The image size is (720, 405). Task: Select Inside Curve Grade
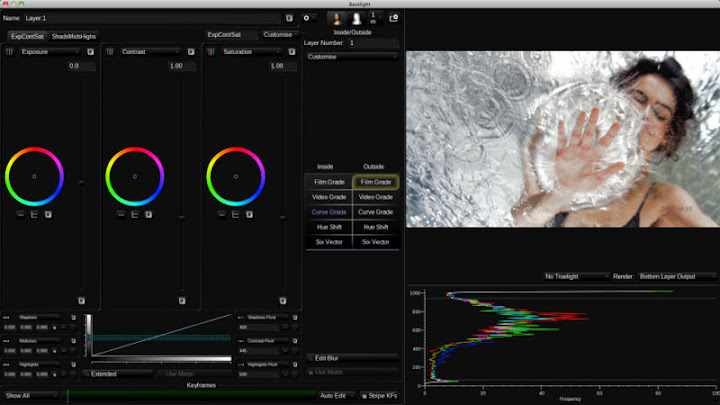[x=329, y=212]
